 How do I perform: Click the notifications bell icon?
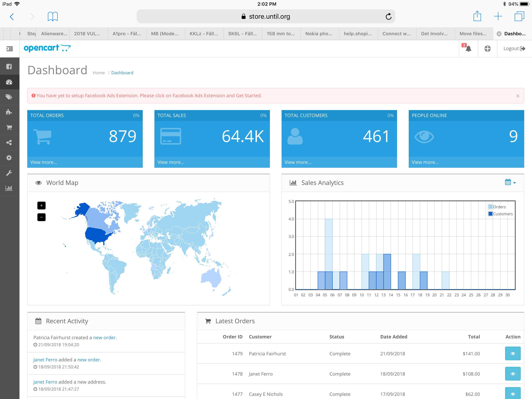[468, 49]
